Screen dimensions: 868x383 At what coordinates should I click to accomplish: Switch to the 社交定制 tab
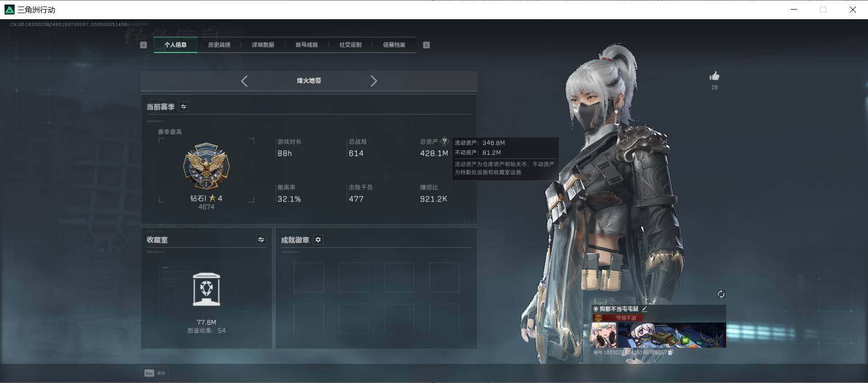click(x=350, y=45)
